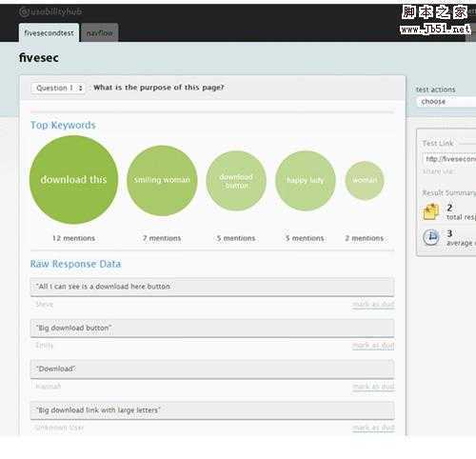476x459 pixels.
Task: Open the Question 1 dropdown
Action: coord(58,88)
